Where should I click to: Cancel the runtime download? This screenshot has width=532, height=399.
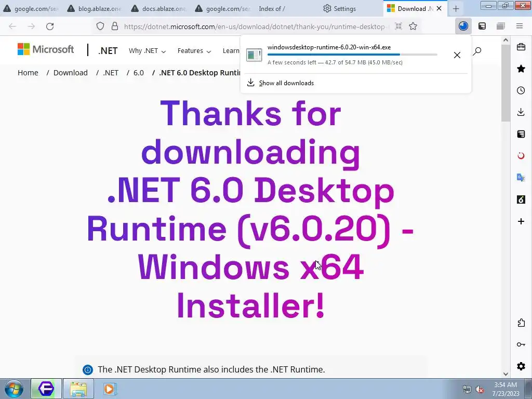[x=457, y=55]
